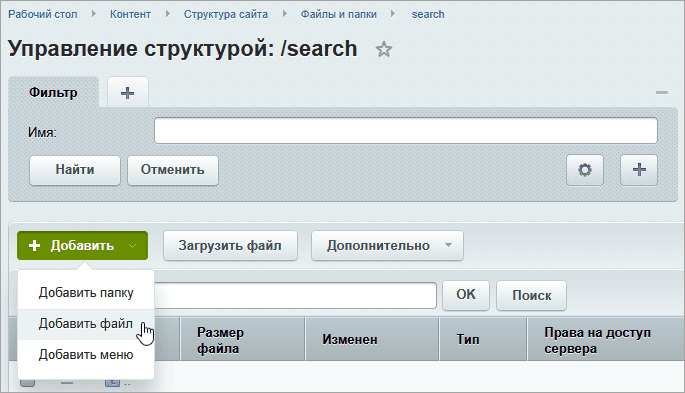The image size is (685, 393).
Task: Choose Добавить меню from menu
Action: pyautogui.click(x=86, y=355)
